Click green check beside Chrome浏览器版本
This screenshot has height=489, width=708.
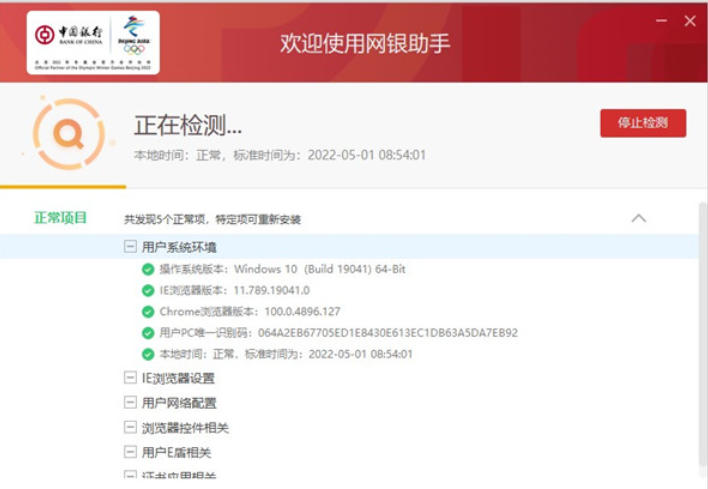(148, 311)
